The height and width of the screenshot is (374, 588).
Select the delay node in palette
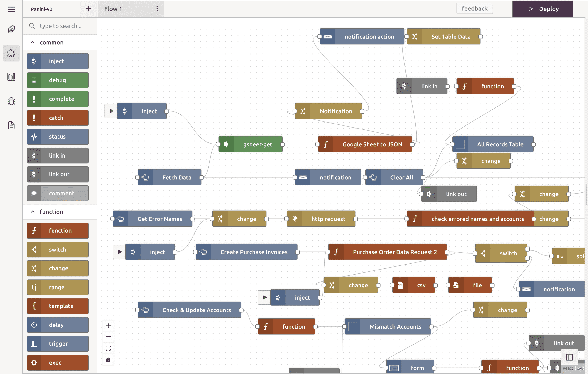tap(58, 325)
